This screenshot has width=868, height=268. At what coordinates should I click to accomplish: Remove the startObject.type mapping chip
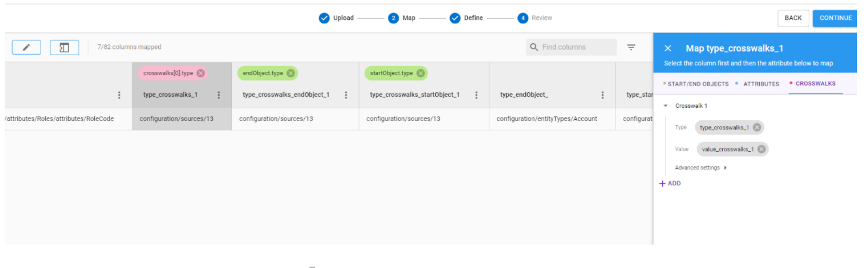coord(420,73)
